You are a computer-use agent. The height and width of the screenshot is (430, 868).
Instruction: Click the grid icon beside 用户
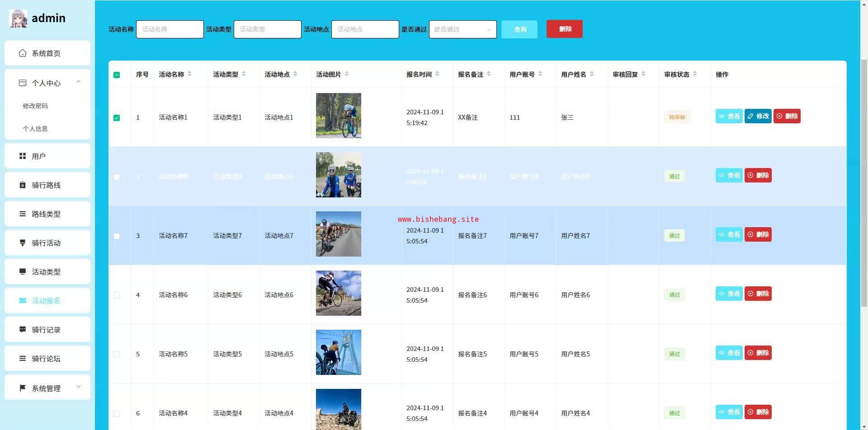23,156
